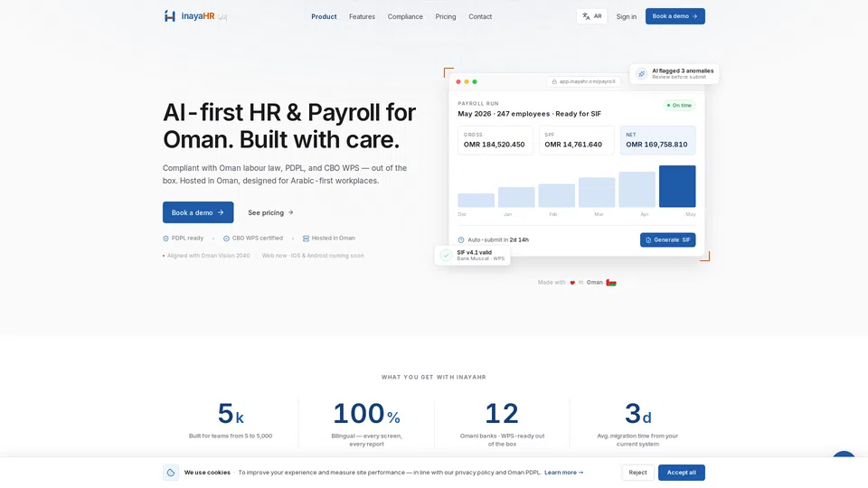Click the '100%' bilingual stat
The image size is (868, 488).
click(366, 413)
